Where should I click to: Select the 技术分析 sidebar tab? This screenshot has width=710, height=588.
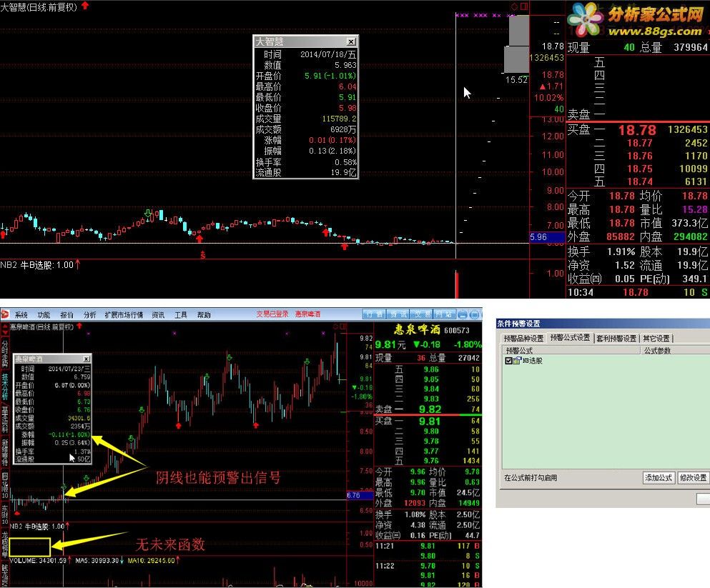tap(4, 387)
